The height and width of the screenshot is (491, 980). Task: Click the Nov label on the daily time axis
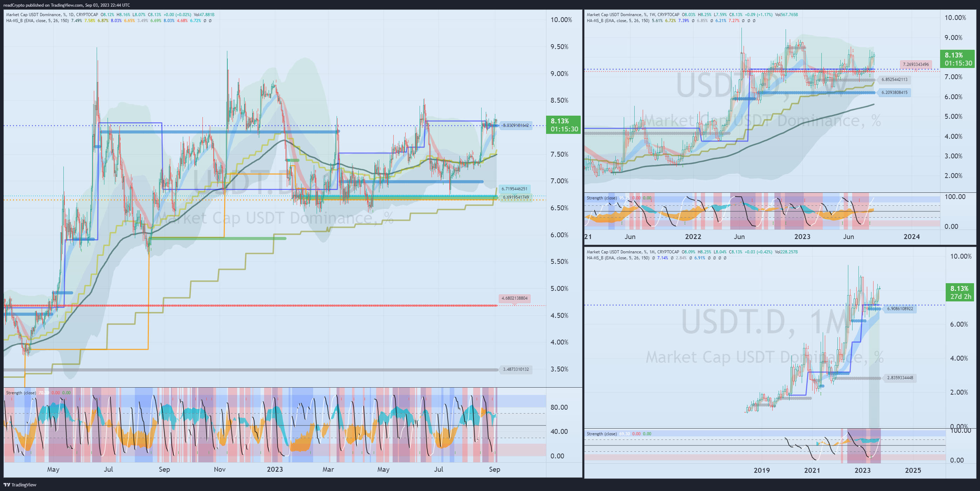pyautogui.click(x=220, y=469)
